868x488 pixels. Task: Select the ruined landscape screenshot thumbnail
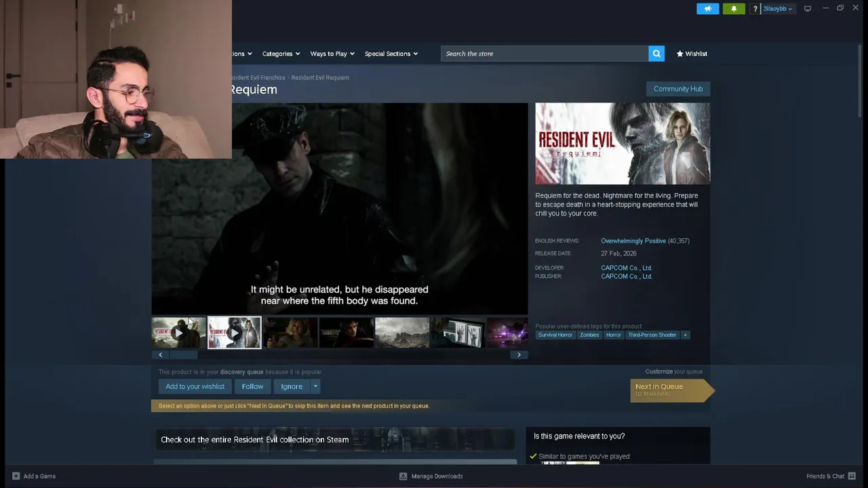(402, 333)
